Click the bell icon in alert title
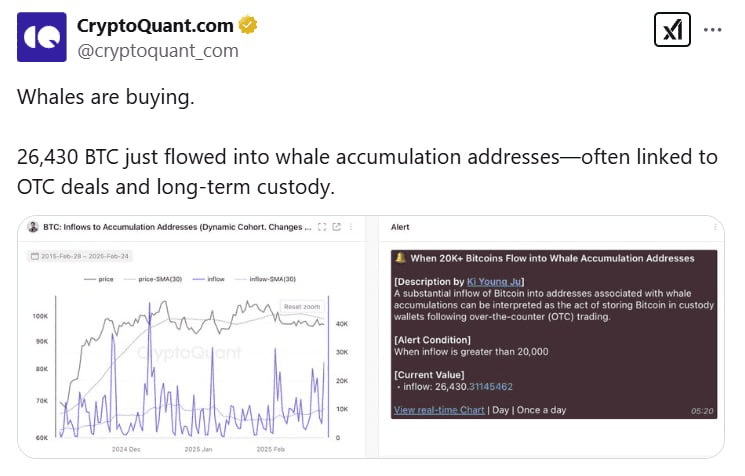 click(x=401, y=257)
